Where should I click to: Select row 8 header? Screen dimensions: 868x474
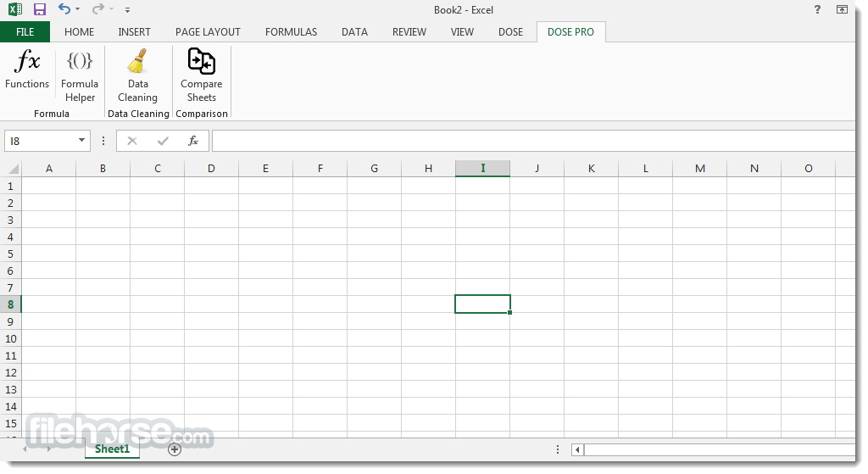[x=10, y=304]
